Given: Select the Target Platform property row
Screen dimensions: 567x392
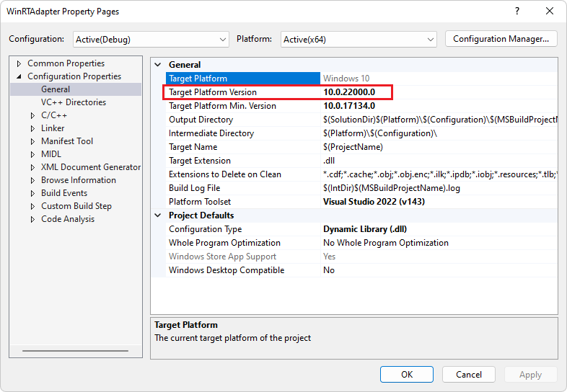Looking at the screenshot, I should [x=361, y=79].
